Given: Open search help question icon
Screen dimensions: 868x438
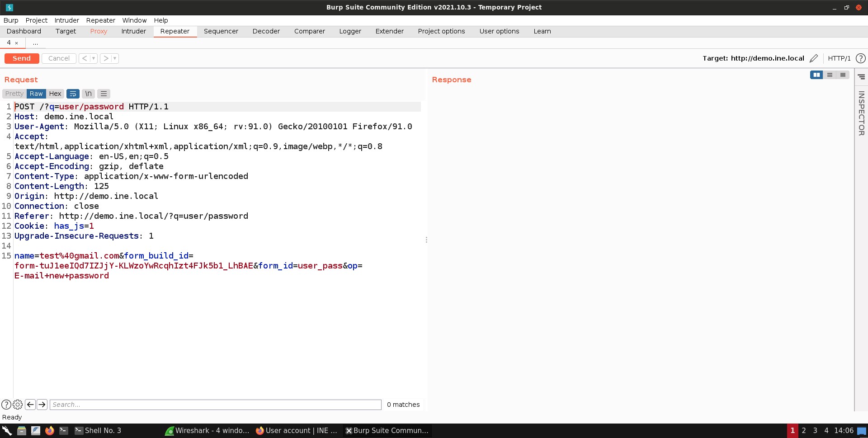Looking at the screenshot, I should coord(6,405).
